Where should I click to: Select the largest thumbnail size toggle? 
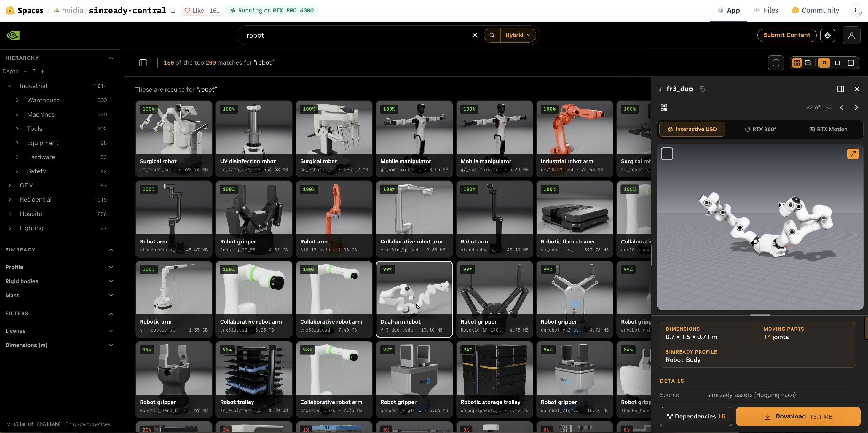pyautogui.click(x=851, y=63)
